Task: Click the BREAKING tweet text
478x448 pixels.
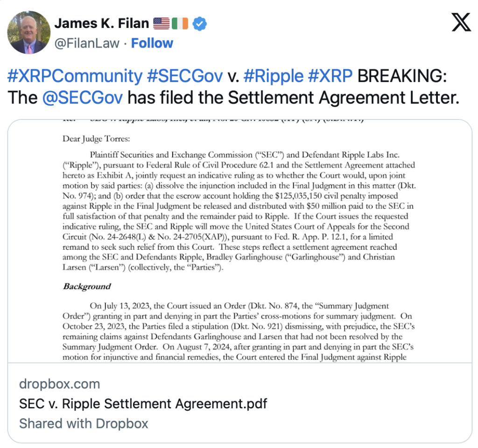Action: pos(402,76)
